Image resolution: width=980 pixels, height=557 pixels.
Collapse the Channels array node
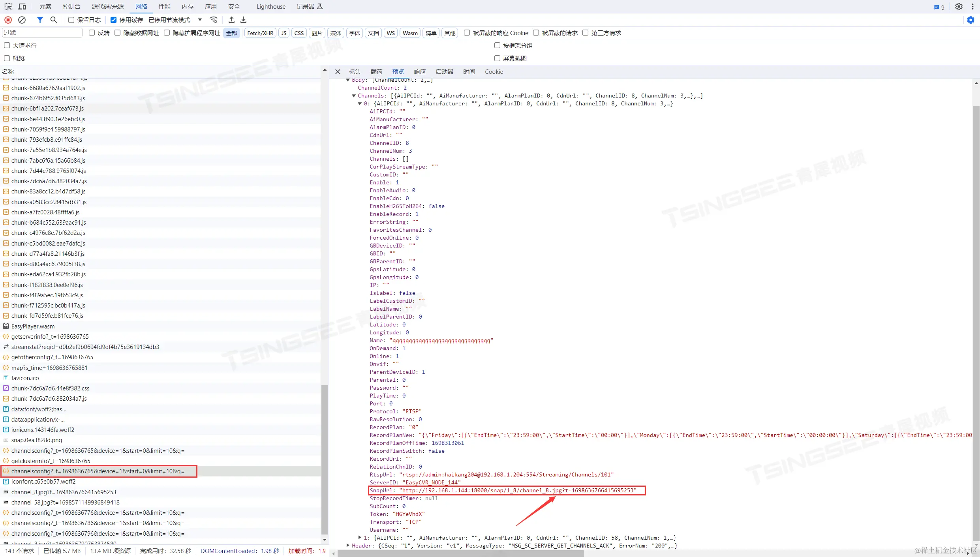[354, 96]
